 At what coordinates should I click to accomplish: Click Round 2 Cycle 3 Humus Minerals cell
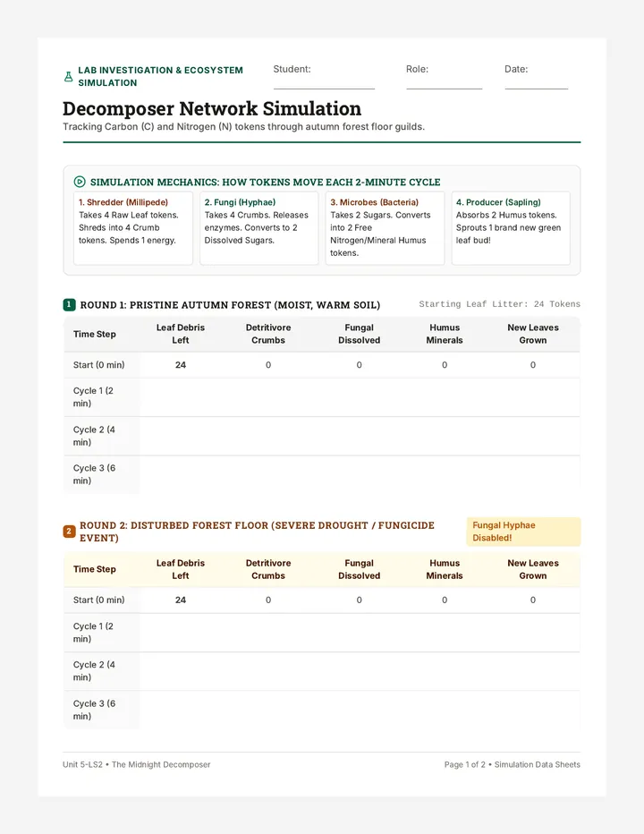444,711
